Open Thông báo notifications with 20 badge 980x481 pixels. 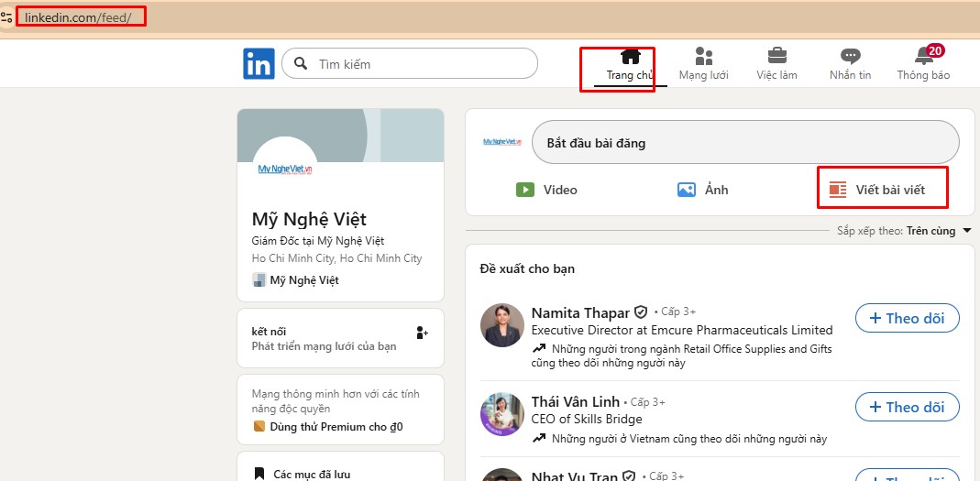pos(924,64)
